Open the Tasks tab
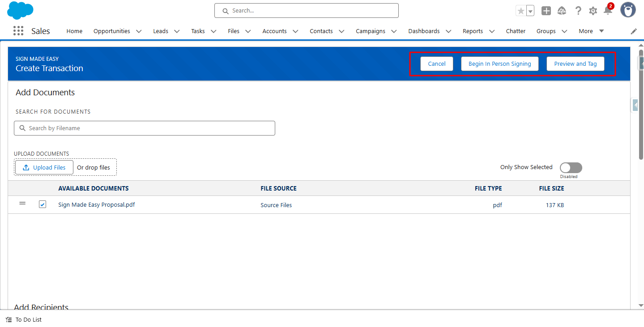 click(x=198, y=31)
